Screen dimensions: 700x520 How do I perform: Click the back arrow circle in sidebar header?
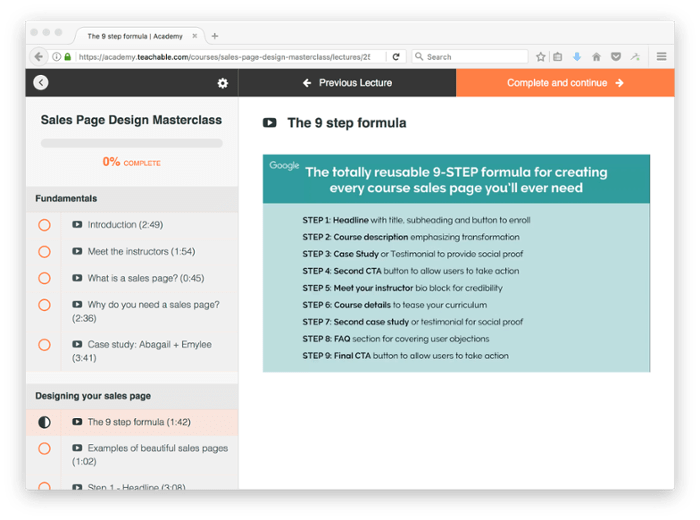click(40, 83)
